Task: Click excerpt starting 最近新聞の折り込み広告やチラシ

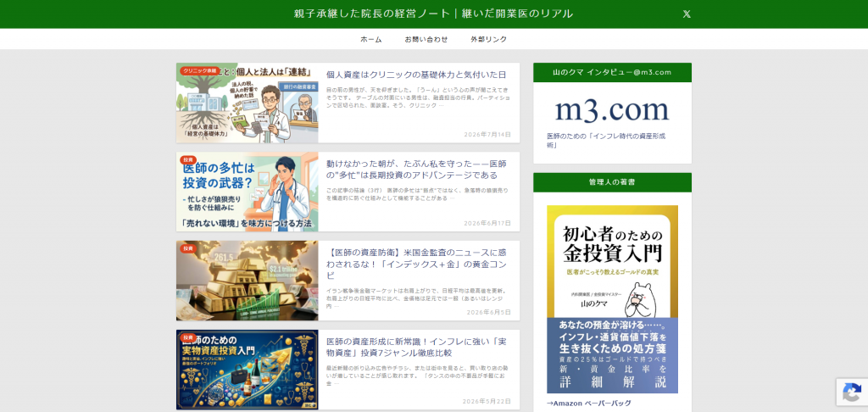Action: click(417, 376)
